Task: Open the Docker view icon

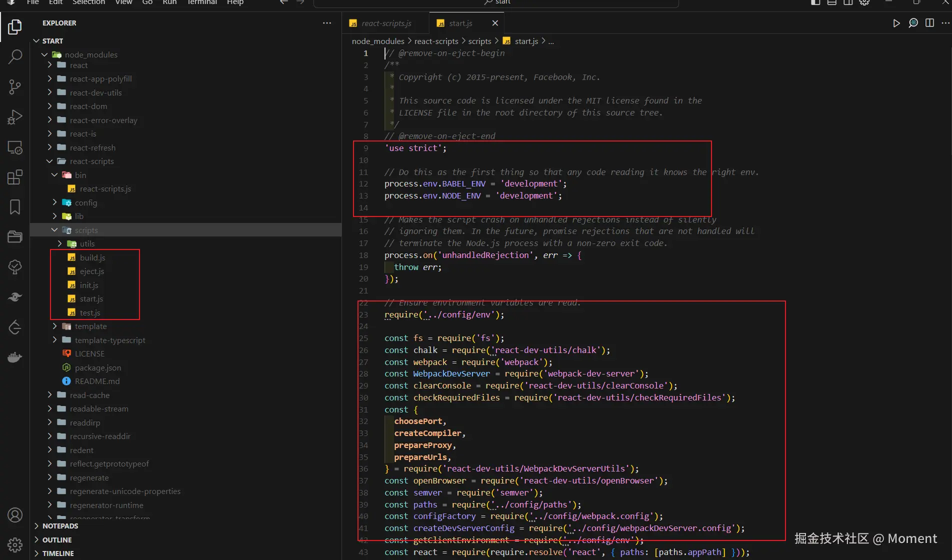Action: point(15,357)
